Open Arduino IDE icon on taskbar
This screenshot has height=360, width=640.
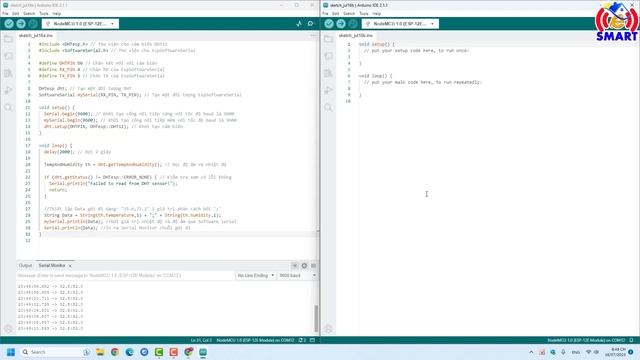click(203, 352)
